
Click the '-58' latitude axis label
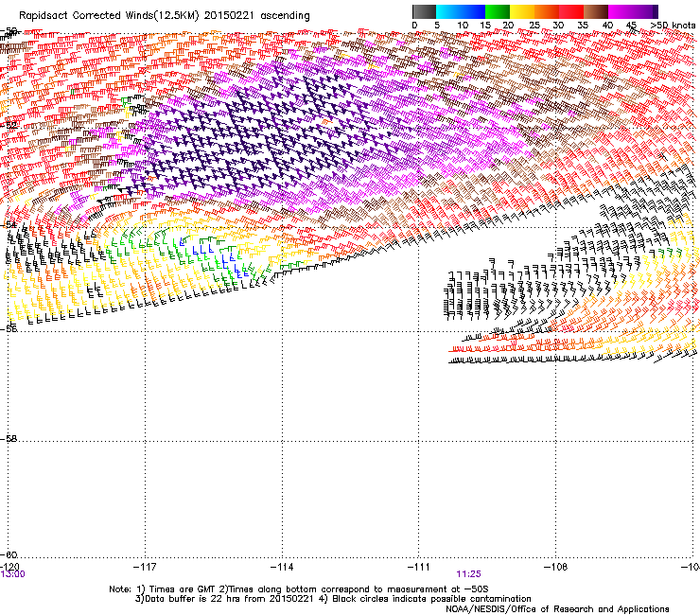[x=9, y=439]
